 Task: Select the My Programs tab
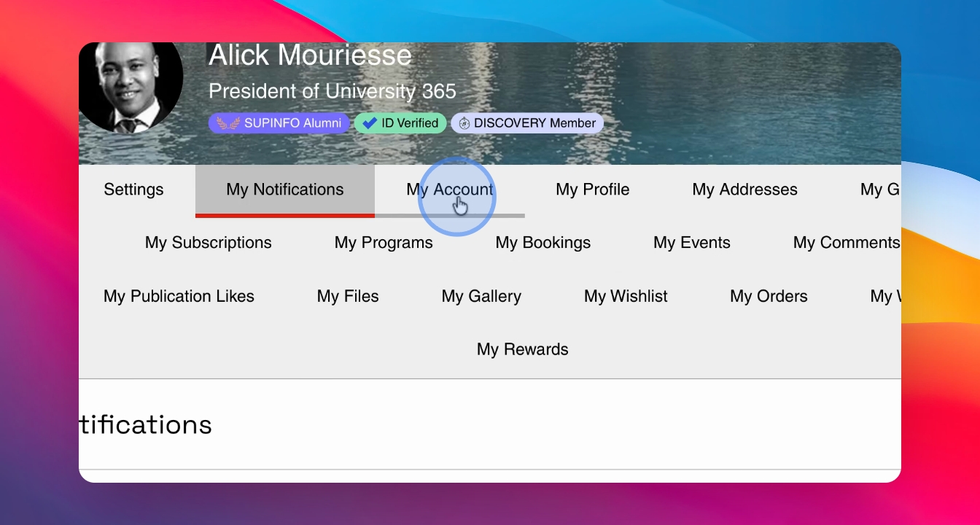[x=384, y=243]
